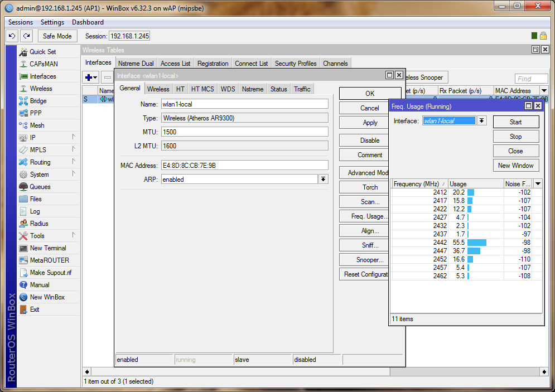Click the redo arrow in toolbar
The height and width of the screenshot is (392, 555).
click(x=26, y=36)
